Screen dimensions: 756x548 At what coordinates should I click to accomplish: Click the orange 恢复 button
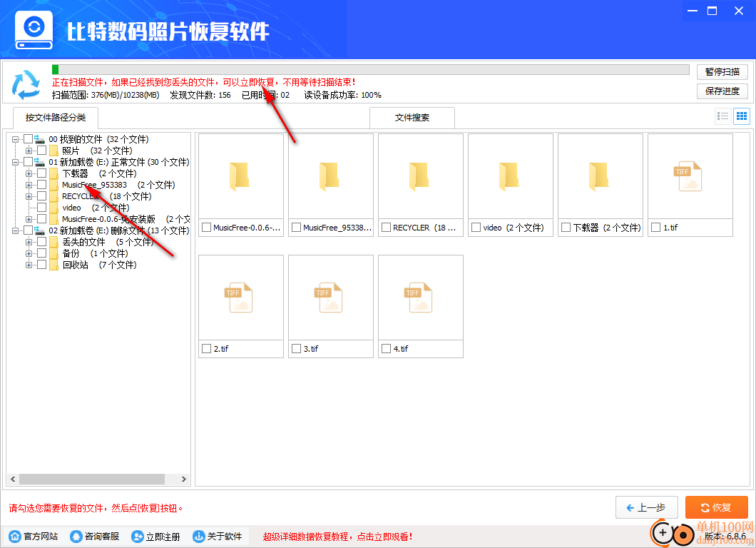pyautogui.click(x=717, y=507)
